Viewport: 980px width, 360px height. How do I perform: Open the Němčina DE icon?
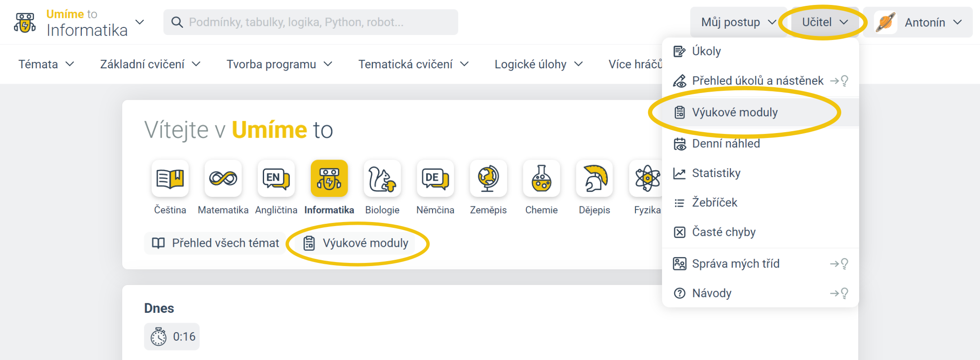pos(435,179)
